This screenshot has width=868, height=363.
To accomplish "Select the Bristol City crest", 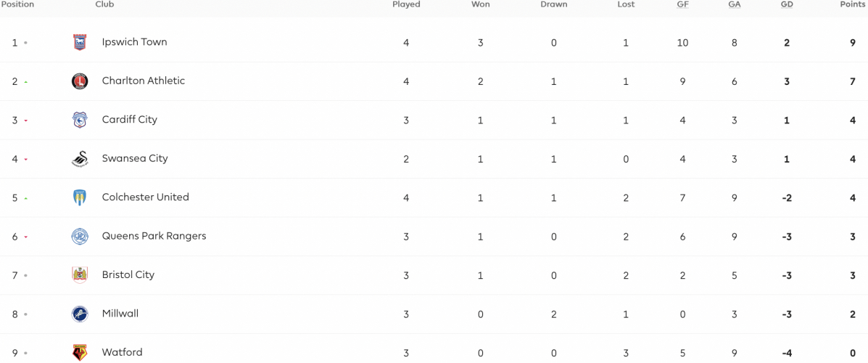I will [x=80, y=275].
